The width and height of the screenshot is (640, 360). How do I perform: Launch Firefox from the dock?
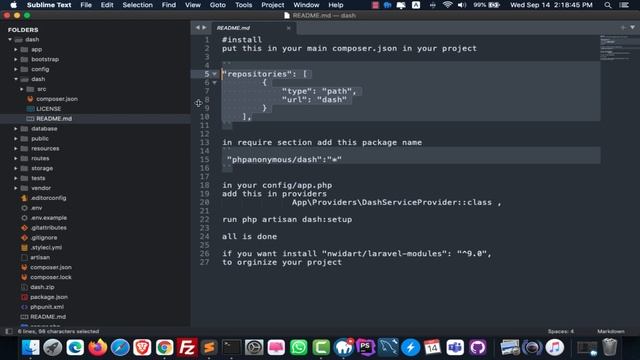pyautogui.click(x=98, y=348)
